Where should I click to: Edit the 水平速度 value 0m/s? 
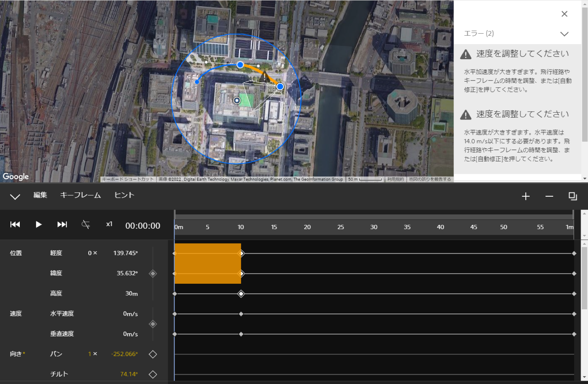[130, 314]
